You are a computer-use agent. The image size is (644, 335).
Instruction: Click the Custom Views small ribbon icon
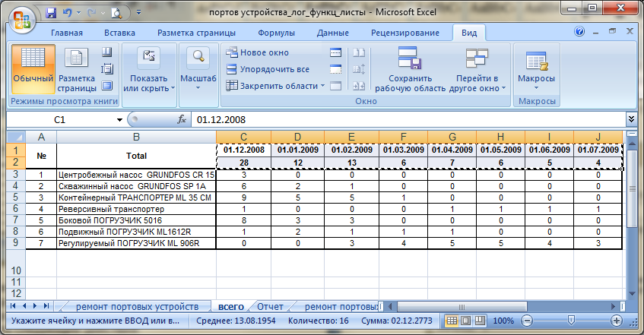click(106, 69)
